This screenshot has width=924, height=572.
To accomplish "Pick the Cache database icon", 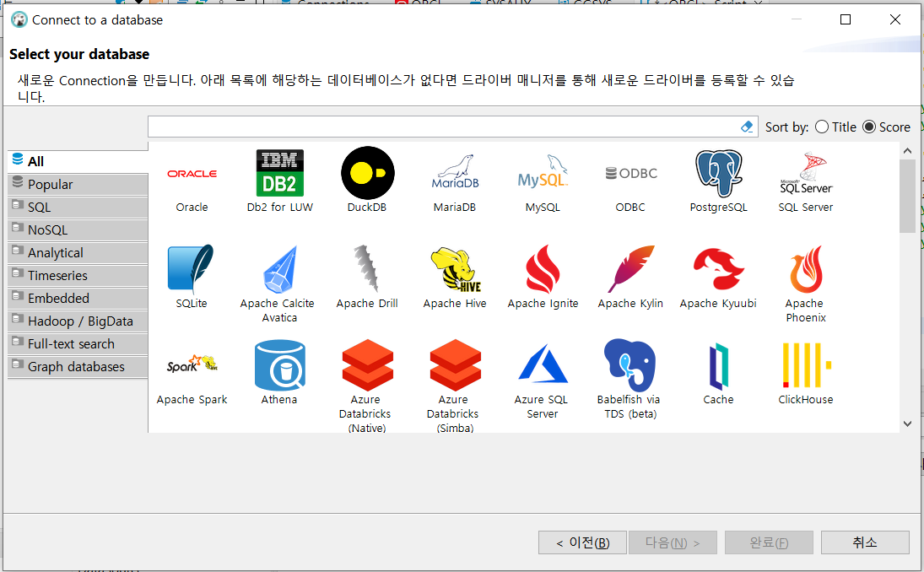I will 718,366.
